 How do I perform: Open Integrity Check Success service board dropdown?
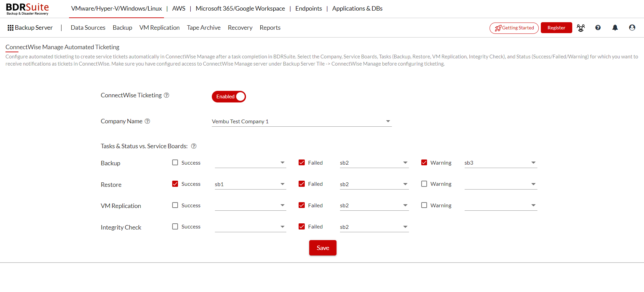click(250, 227)
